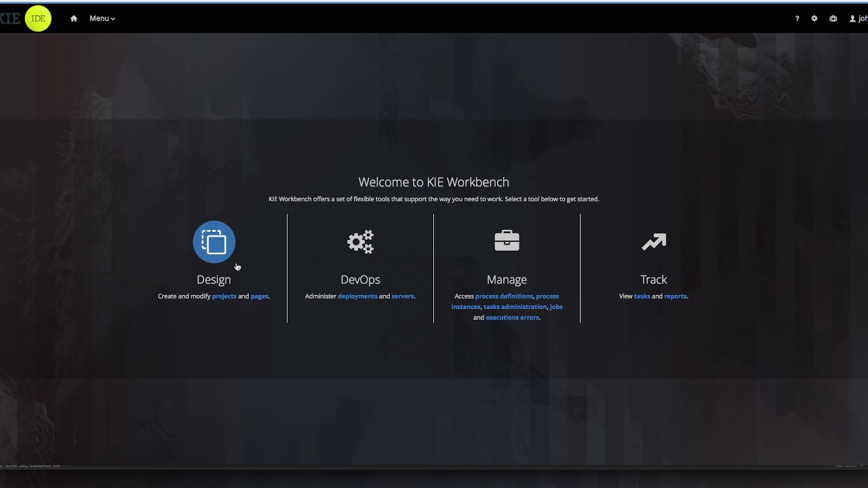The image size is (868, 488).
Task: Open the tasks administration link
Action: pyautogui.click(x=515, y=307)
